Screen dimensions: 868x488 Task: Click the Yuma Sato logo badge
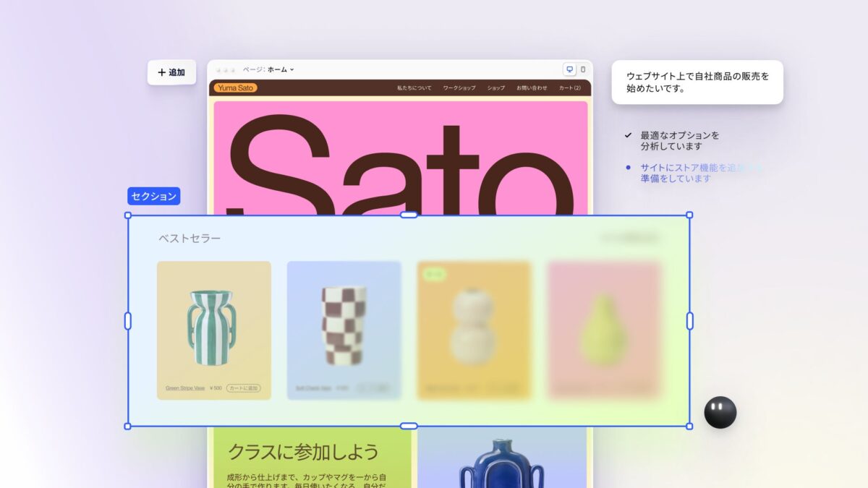coord(237,87)
